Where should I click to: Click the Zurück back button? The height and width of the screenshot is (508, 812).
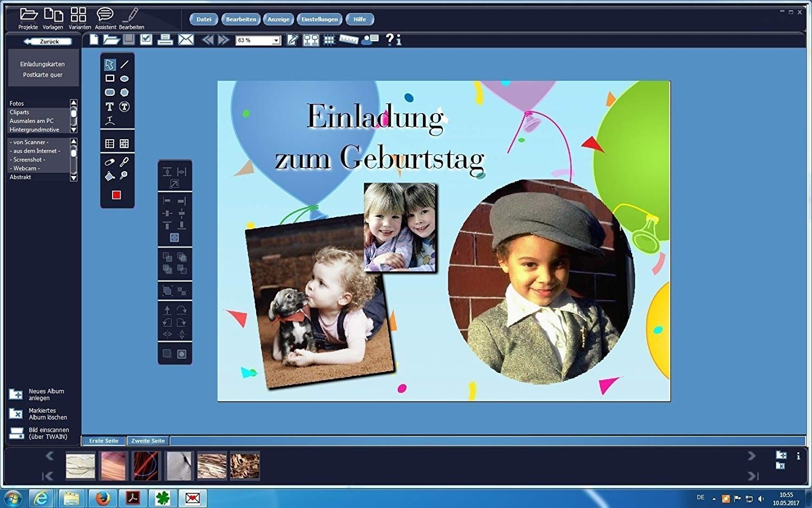click(48, 42)
